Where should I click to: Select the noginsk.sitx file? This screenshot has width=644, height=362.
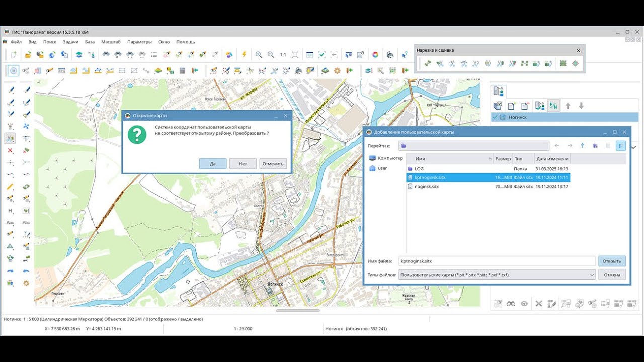tap(488, 186)
